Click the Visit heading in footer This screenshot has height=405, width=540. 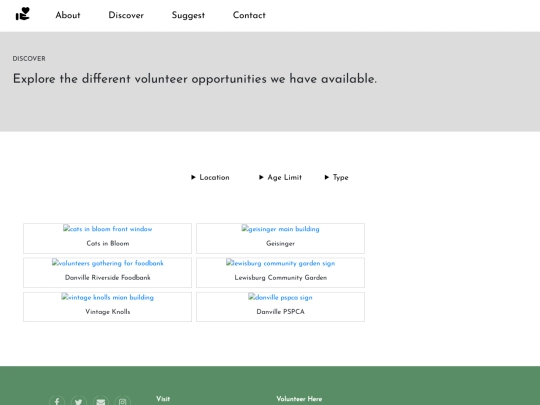coord(163,399)
